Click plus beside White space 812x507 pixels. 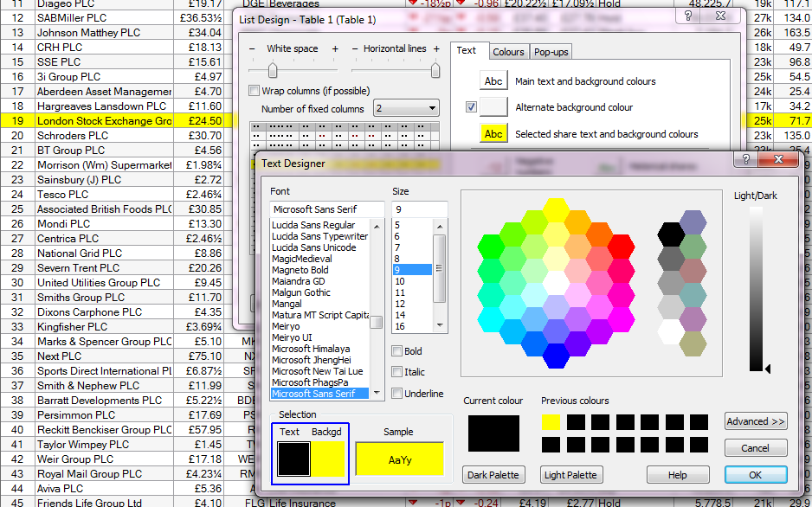tap(335, 48)
